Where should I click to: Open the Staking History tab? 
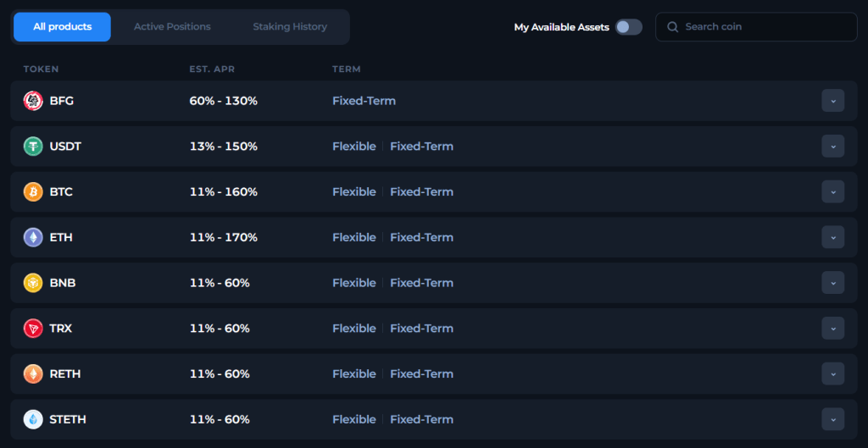point(289,27)
